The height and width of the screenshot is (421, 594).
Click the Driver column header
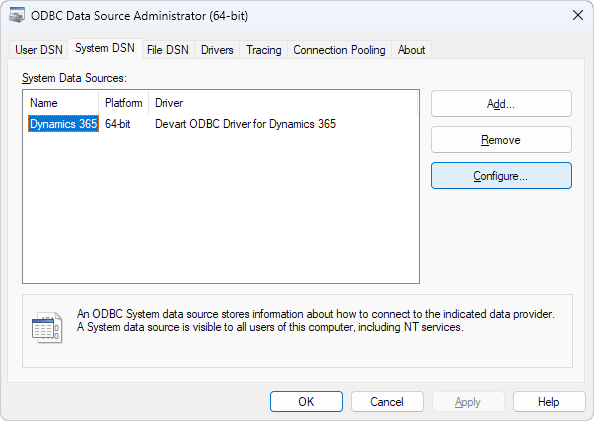[283, 103]
